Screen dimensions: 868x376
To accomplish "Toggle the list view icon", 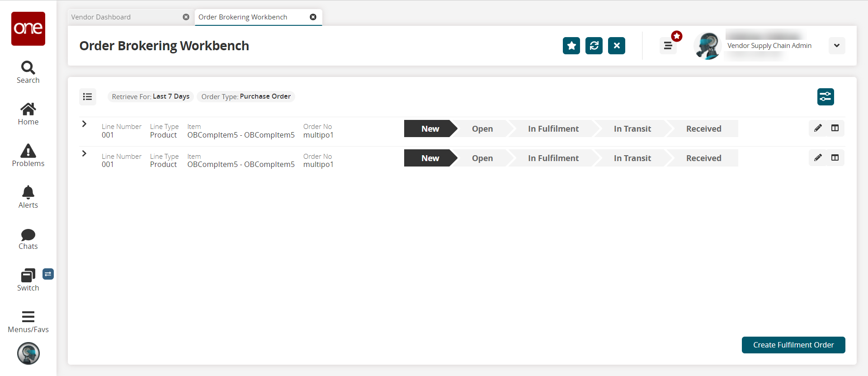I will (x=88, y=97).
